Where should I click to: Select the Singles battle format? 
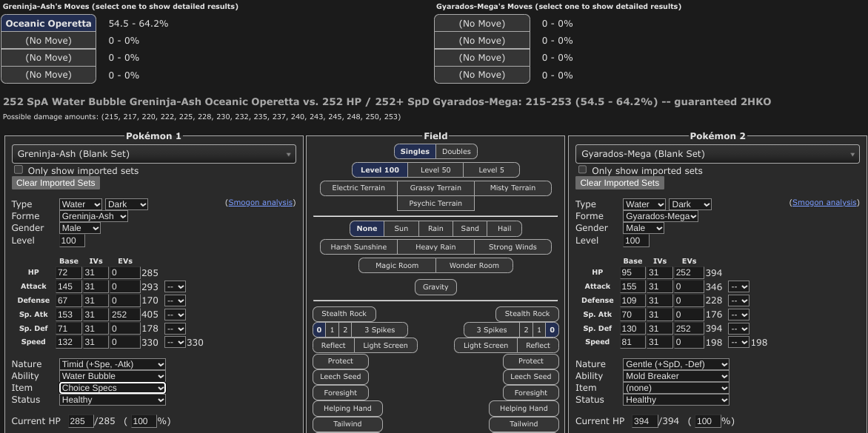pos(415,152)
